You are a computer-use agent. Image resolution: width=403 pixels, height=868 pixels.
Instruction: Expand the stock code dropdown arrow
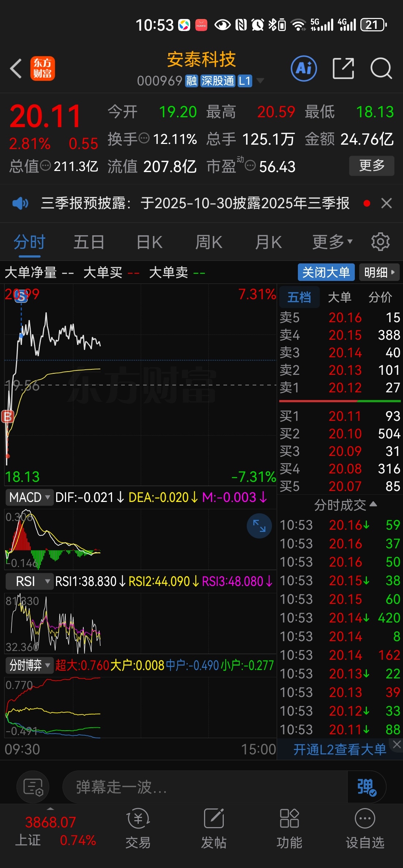click(260, 81)
